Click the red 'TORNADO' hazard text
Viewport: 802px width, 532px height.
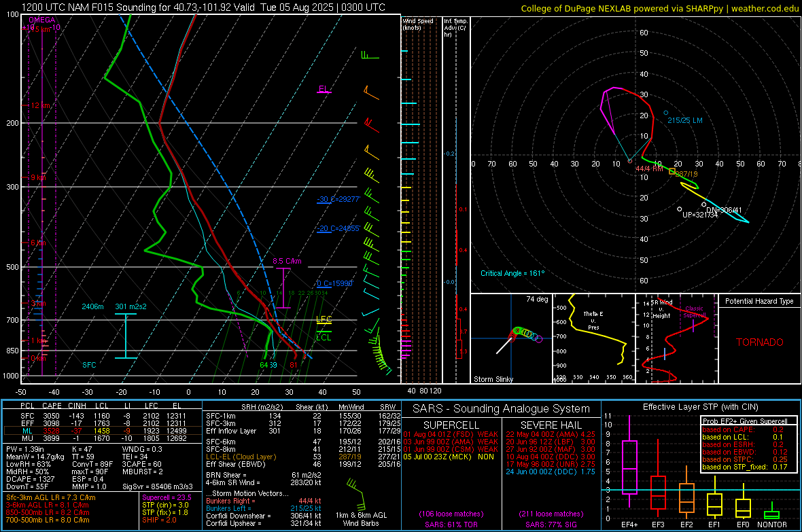click(x=760, y=342)
